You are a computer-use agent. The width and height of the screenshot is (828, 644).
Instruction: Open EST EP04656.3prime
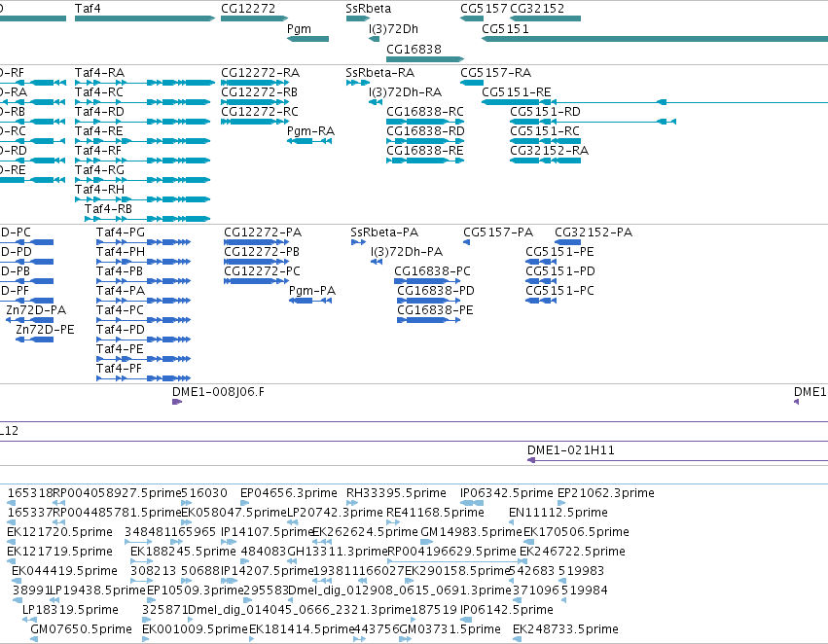coord(289,493)
